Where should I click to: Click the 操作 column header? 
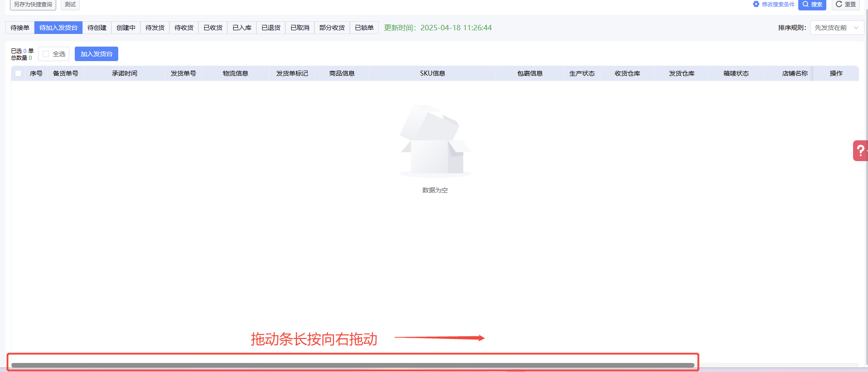(836, 73)
